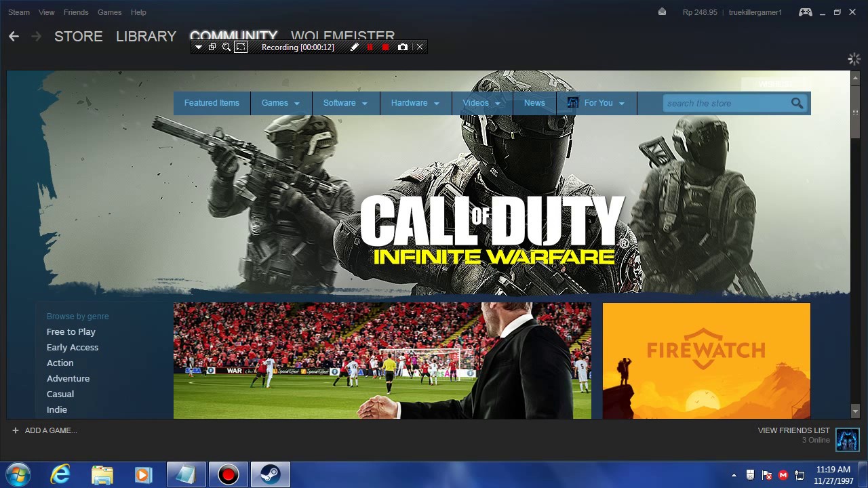This screenshot has height=488, width=868.
Task: Open the truekillergamer1 account menu
Action: coord(755,12)
